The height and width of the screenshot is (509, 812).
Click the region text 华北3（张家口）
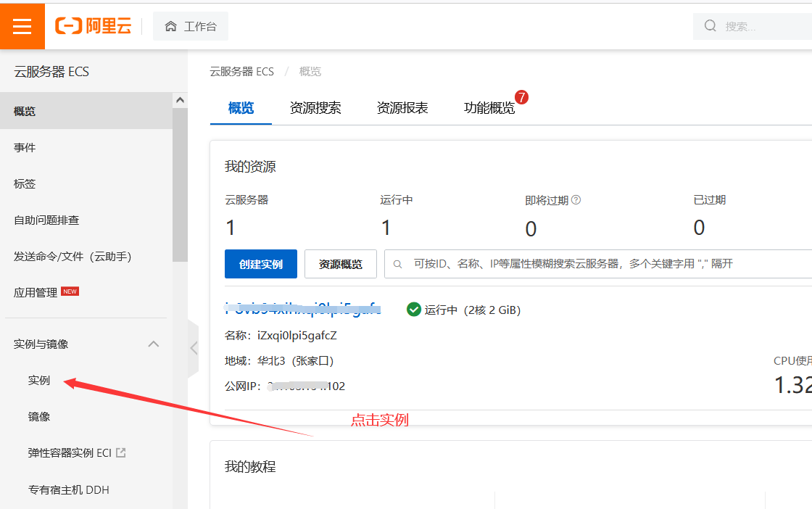pyautogui.click(x=296, y=361)
